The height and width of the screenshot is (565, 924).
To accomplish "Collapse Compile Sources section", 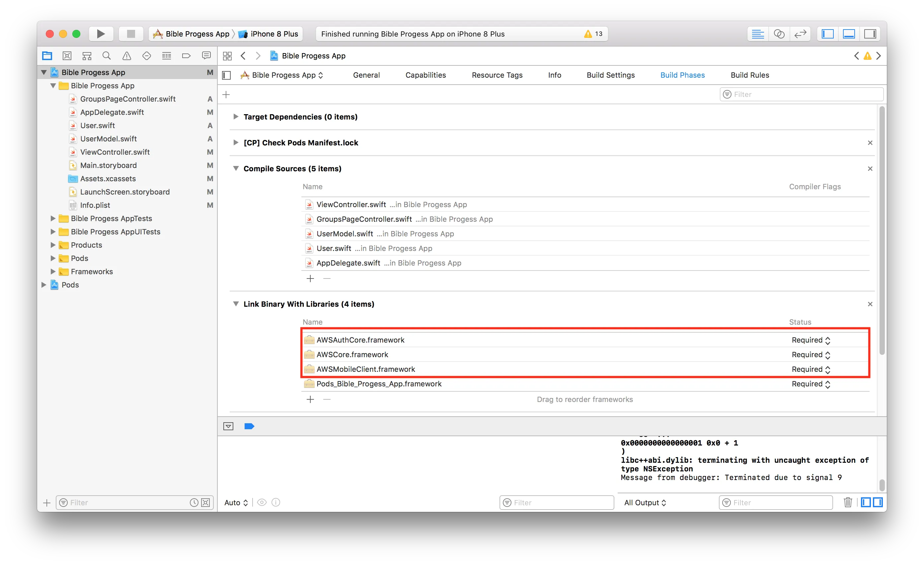I will coord(236,168).
